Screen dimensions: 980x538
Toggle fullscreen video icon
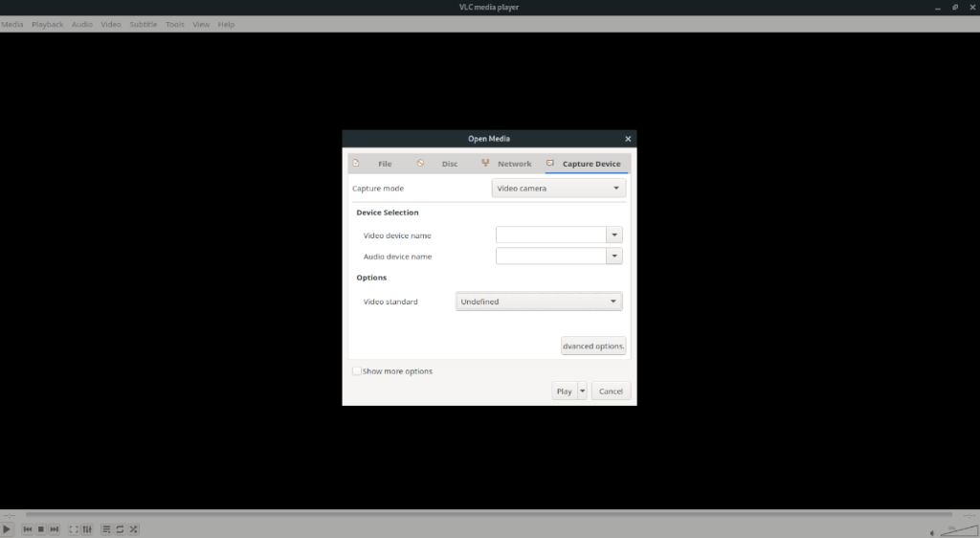pyautogui.click(x=74, y=528)
